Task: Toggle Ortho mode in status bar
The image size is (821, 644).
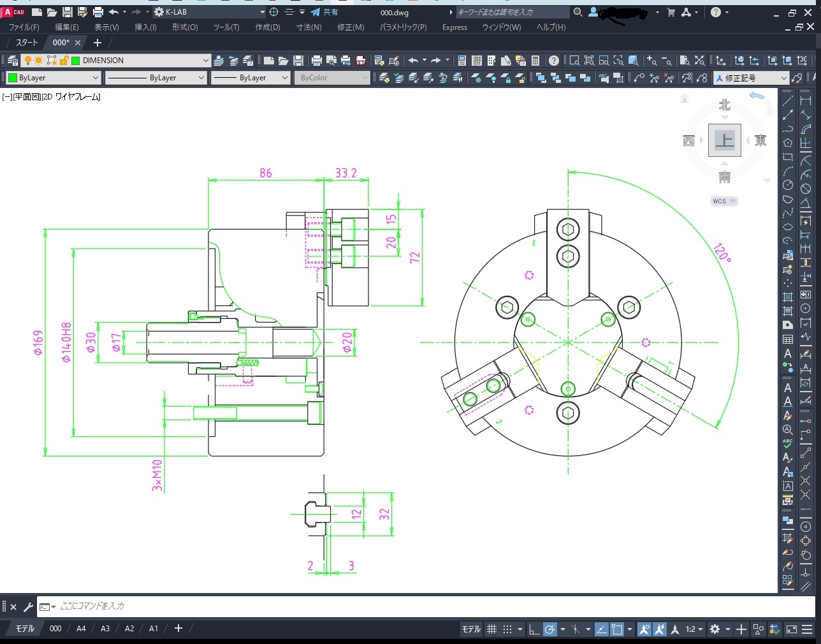Action: [534, 629]
